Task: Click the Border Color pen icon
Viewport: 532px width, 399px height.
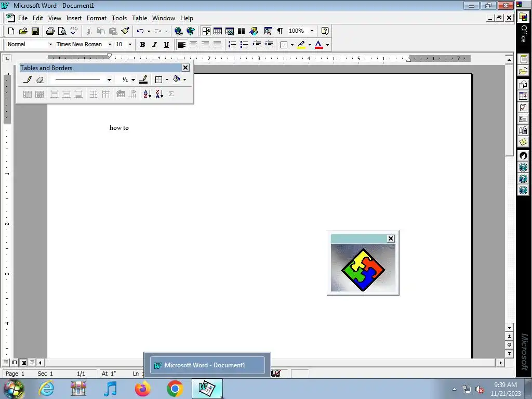Action: [143, 79]
